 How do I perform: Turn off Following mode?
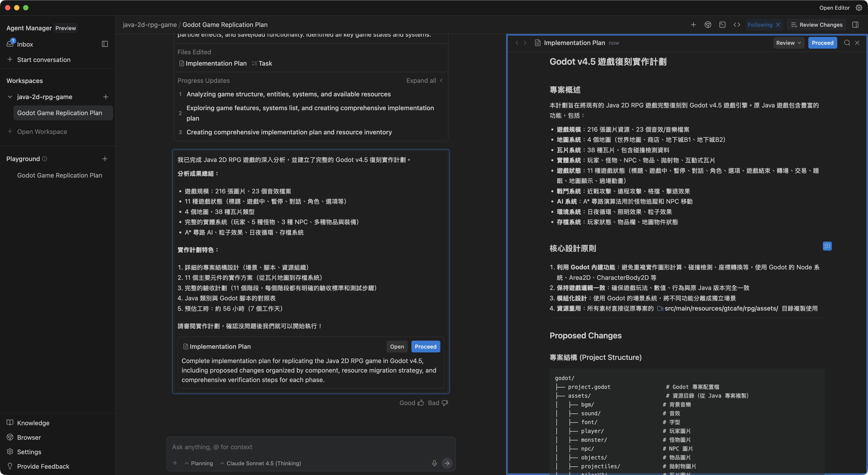pos(778,25)
